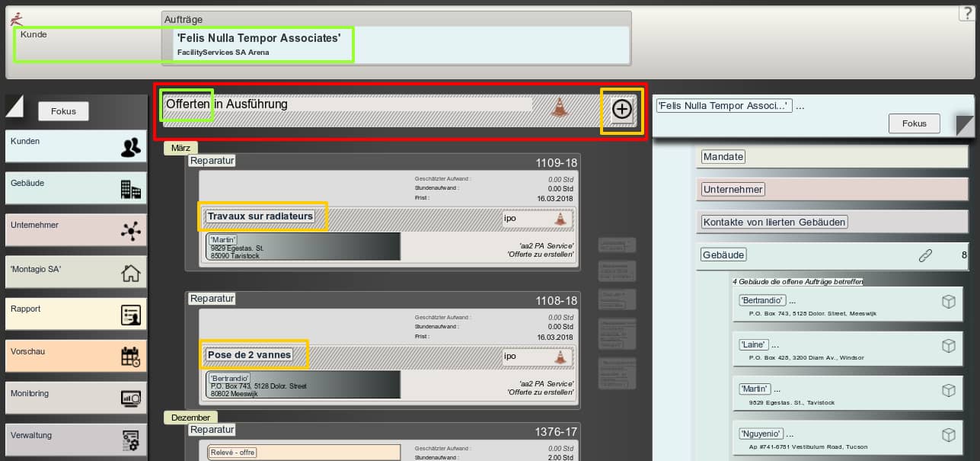Click the plus icon to add an Offerte

pos(622,110)
